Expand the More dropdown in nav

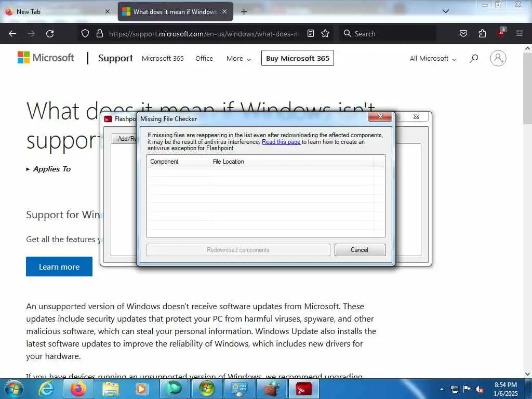pos(238,58)
